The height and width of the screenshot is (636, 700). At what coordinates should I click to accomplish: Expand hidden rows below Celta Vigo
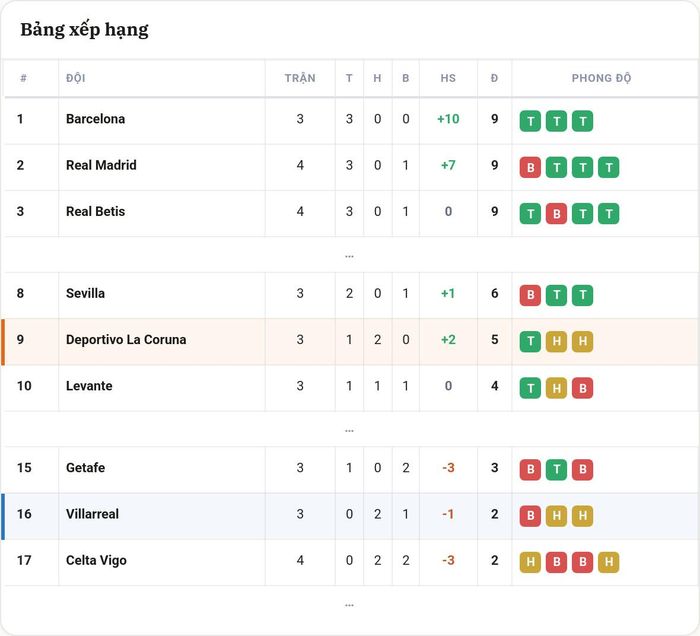click(x=349, y=605)
